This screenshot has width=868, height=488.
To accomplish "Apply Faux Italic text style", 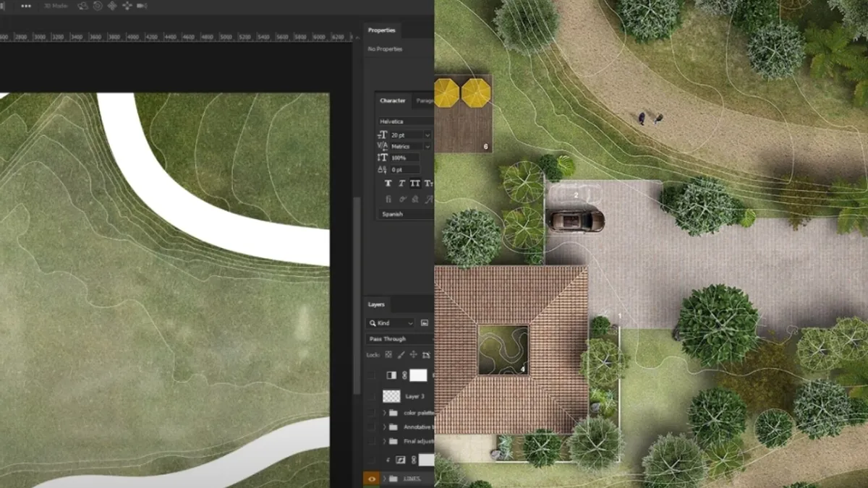I will [x=401, y=184].
